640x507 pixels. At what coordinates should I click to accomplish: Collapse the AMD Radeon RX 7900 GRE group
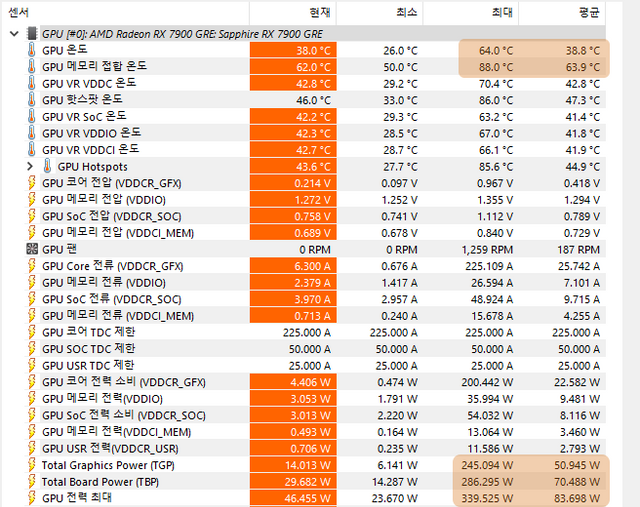[x=12, y=33]
